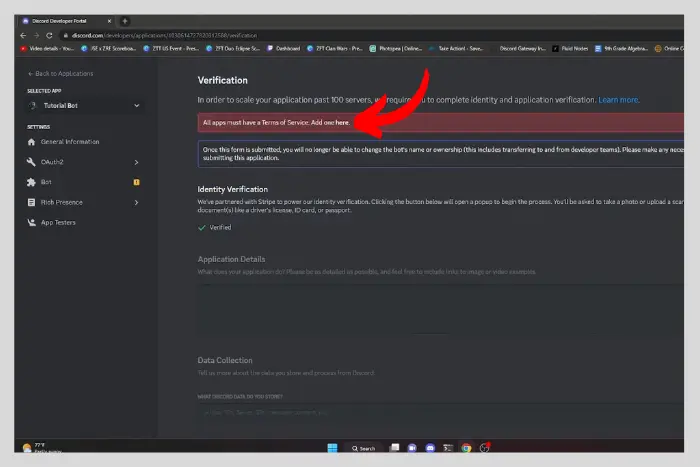700x467 pixels.
Task: Open the ZFT Duo Eclipse bookmark
Action: coord(233,48)
